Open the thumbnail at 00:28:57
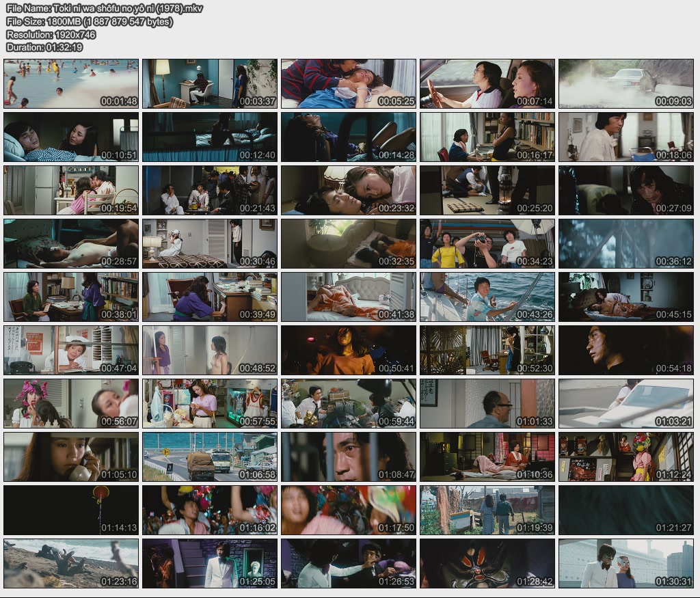Screen dimensions: 700x598 coord(71,244)
